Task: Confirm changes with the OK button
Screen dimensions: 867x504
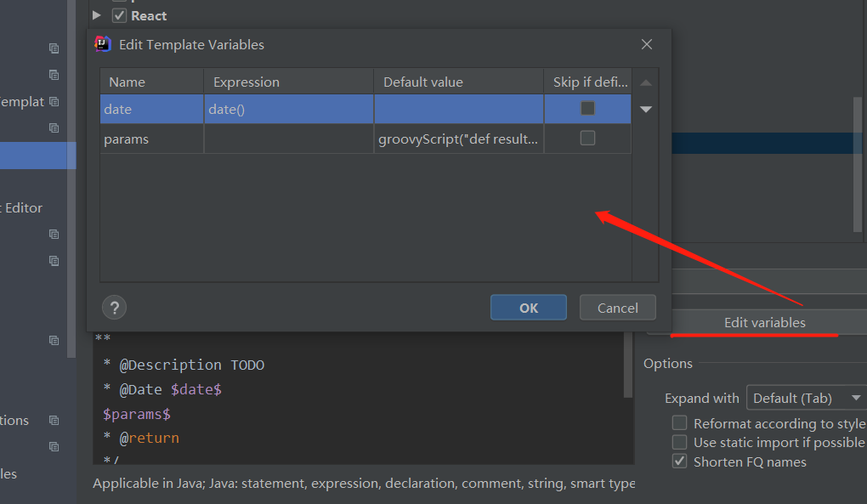Action: (x=528, y=308)
